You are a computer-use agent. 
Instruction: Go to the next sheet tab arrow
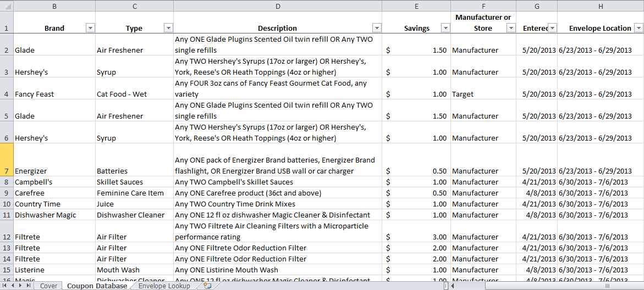click(x=20, y=286)
